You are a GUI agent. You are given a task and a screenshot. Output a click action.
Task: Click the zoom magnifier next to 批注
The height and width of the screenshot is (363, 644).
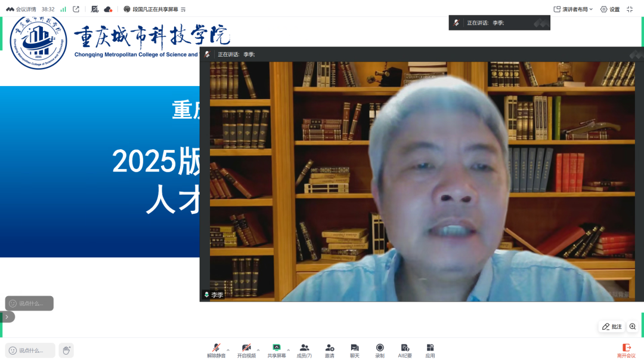point(633,327)
